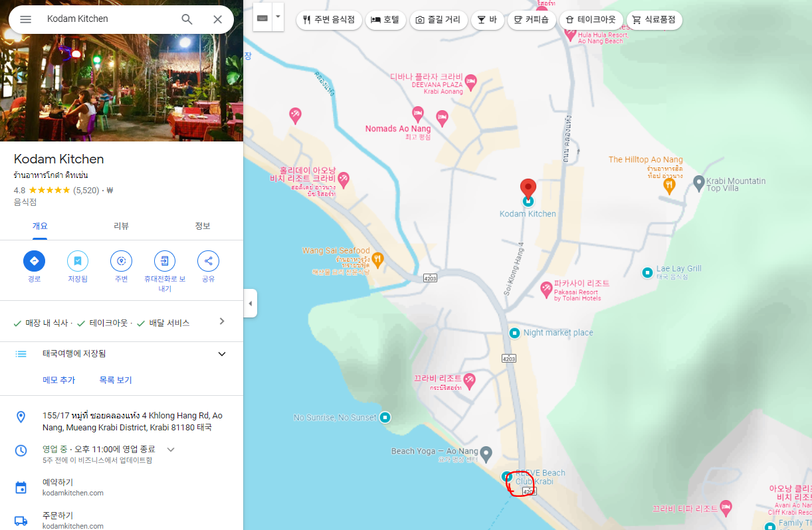Click the 휴대전화로 보내기 send to phone icon

[x=165, y=261]
